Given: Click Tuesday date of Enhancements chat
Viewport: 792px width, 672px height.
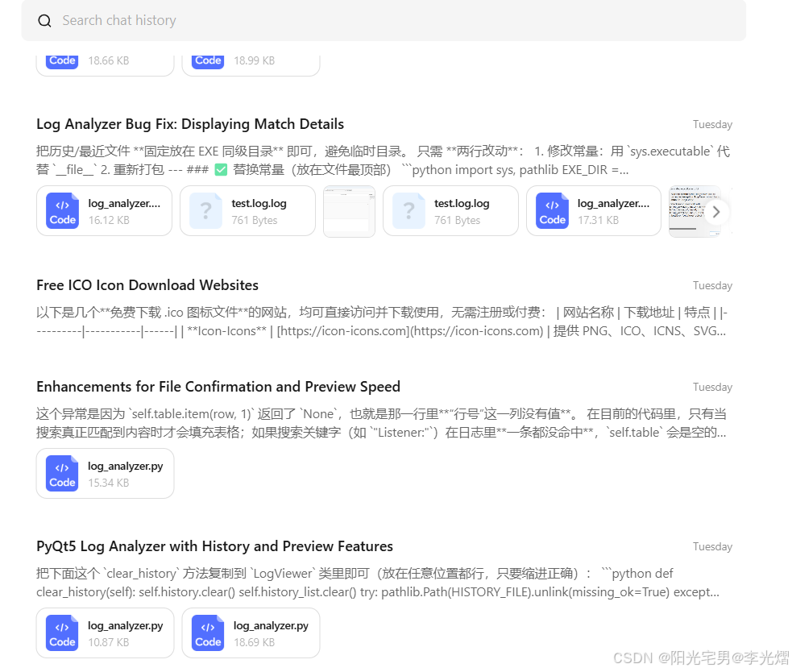Looking at the screenshot, I should tap(712, 387).
